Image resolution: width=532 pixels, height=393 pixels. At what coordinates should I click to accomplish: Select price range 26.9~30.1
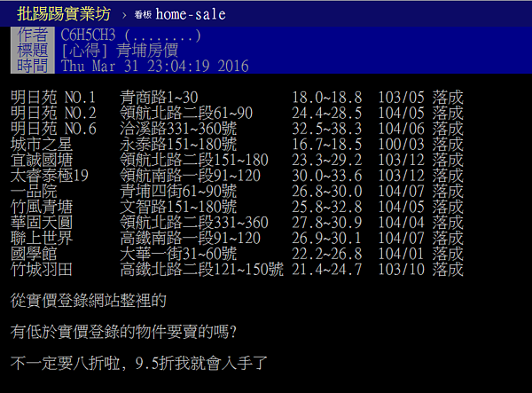[327, 238]
